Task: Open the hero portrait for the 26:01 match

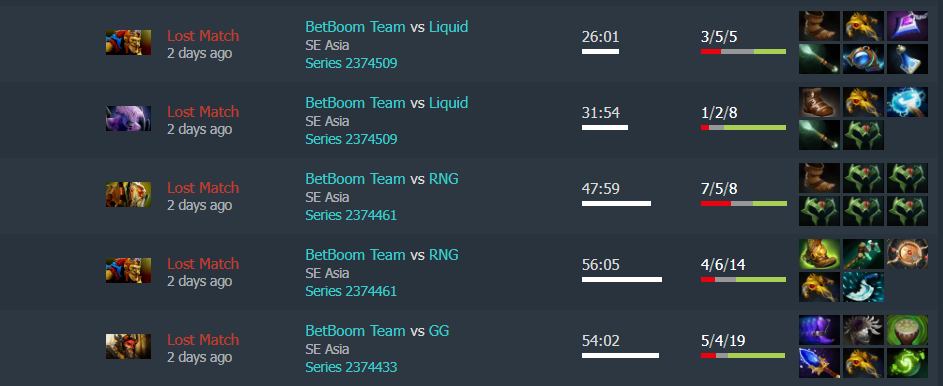Action: tap(128, 43)
